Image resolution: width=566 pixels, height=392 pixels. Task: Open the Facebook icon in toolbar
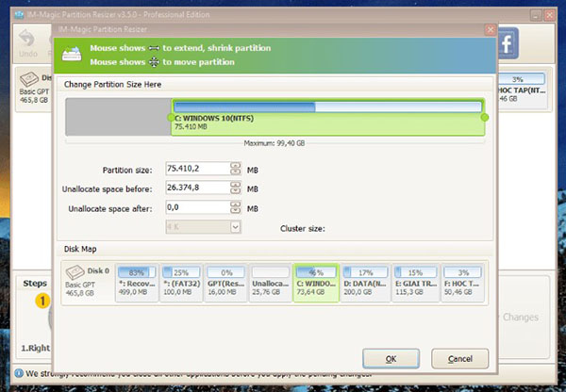pyautogui.click(x=508, y=44)
